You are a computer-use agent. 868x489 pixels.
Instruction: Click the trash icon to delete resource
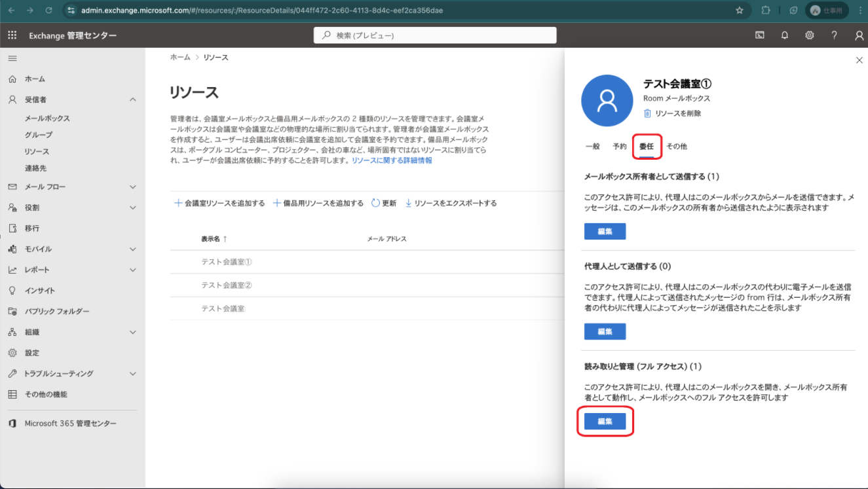(647, 113)
